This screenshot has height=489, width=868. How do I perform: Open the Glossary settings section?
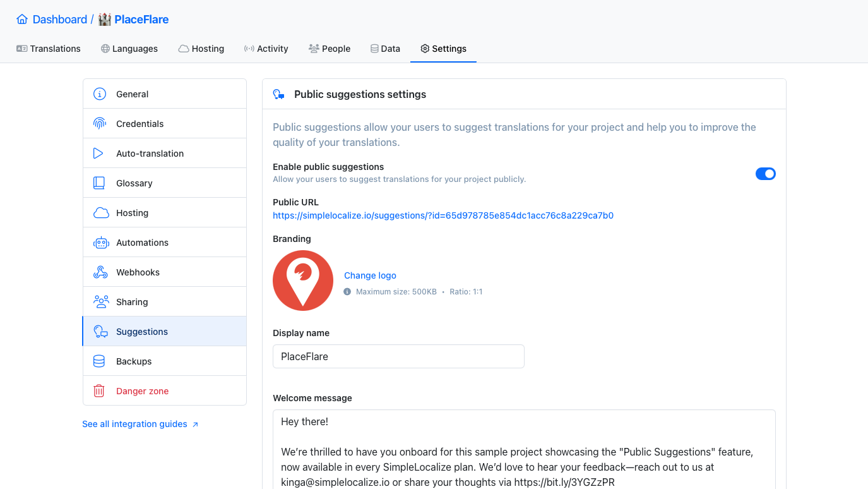point(165,183)
